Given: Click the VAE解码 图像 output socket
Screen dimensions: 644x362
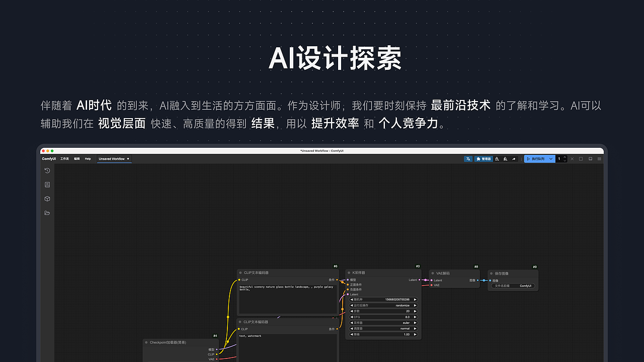Looking at the screenshot, I should click(478, 280).
